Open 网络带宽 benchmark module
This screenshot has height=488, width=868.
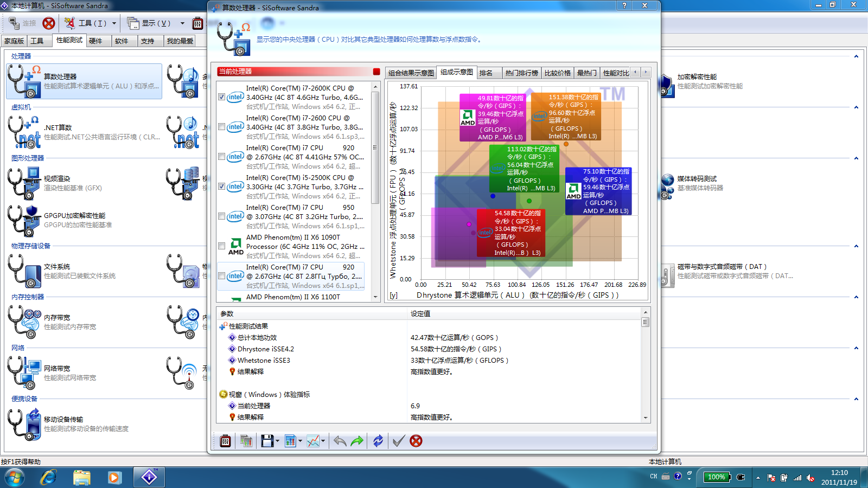[x=84, y=373]
